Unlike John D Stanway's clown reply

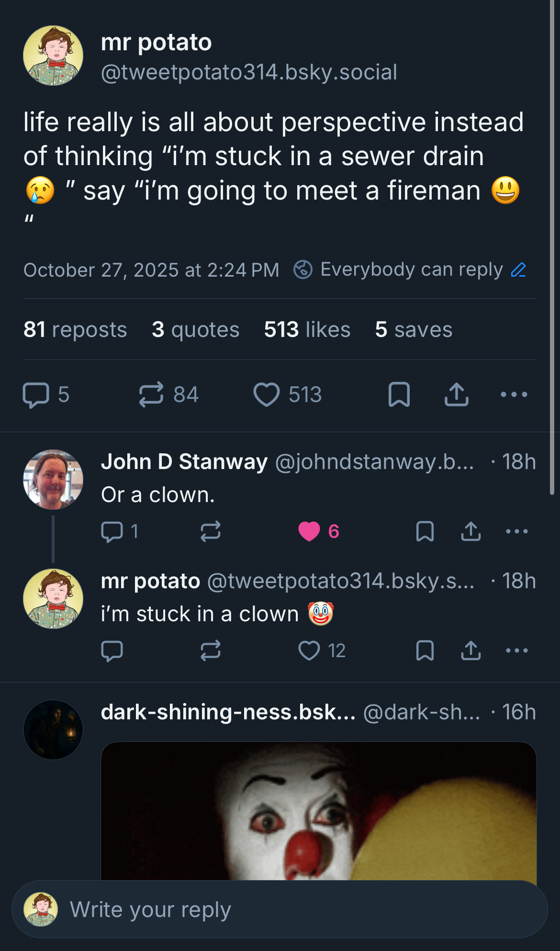tap(309, 531)
